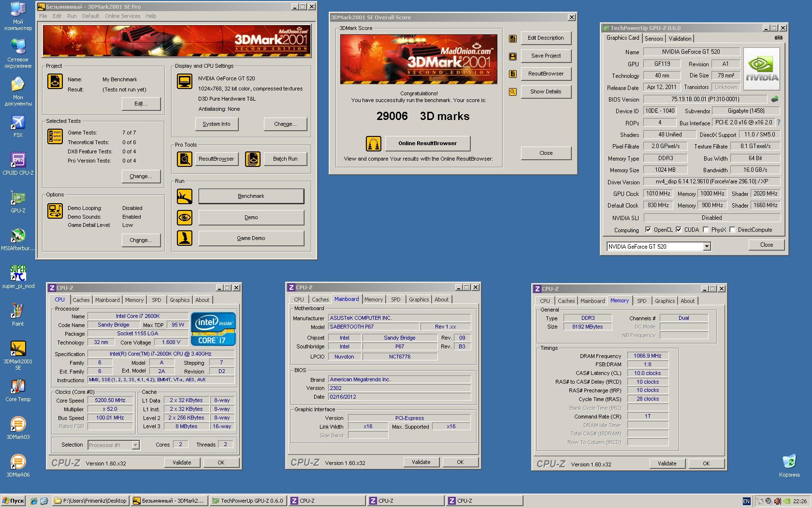Click the Пуск (Start) button on taskbar
The width and height of the screenshot is (812, 508).
tap(13, 501)
